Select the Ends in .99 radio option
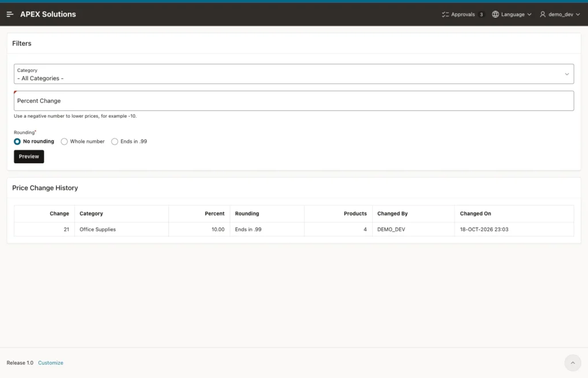Screen dimensions: 588x378 (114, 141)
